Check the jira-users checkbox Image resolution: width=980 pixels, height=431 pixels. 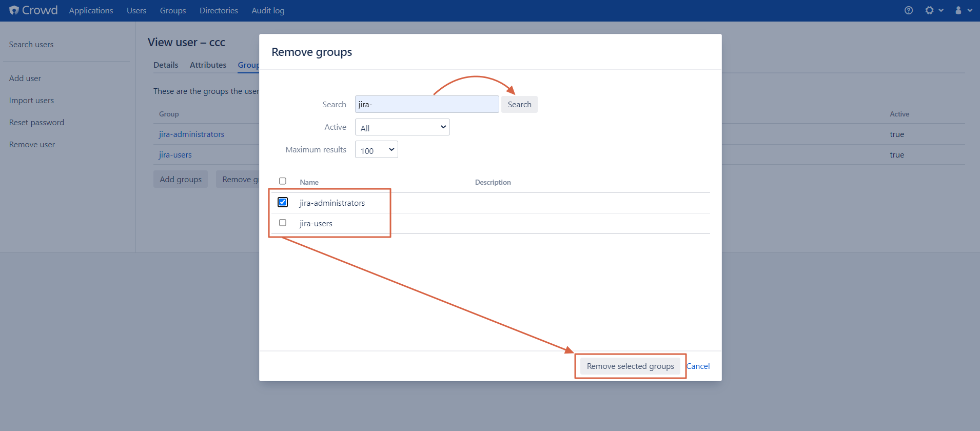[x=283, y=223]
